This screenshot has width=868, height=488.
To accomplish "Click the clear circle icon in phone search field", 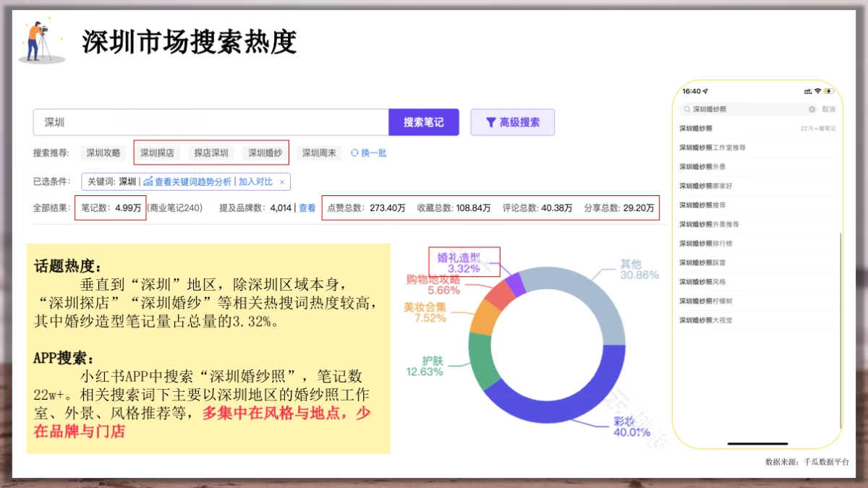I will click(x=812, y=109).
